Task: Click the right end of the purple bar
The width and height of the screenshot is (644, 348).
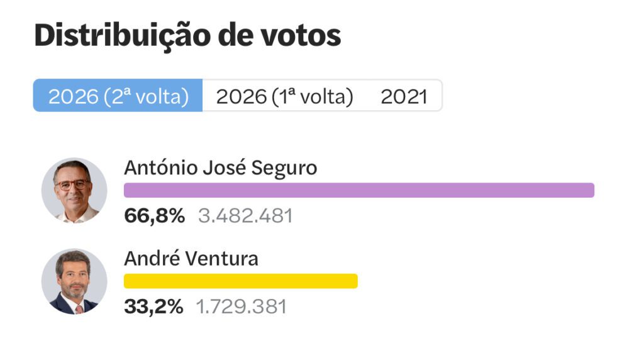Action: pyautogui.click(x=590, y=190)
